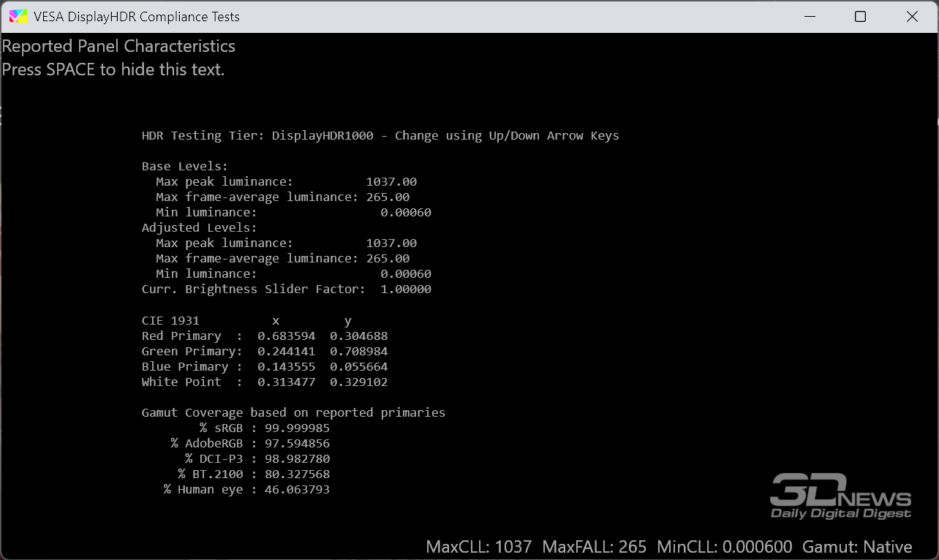
Task: Click the Base Levels max peak luminance value
Action: tap(391, 181)
